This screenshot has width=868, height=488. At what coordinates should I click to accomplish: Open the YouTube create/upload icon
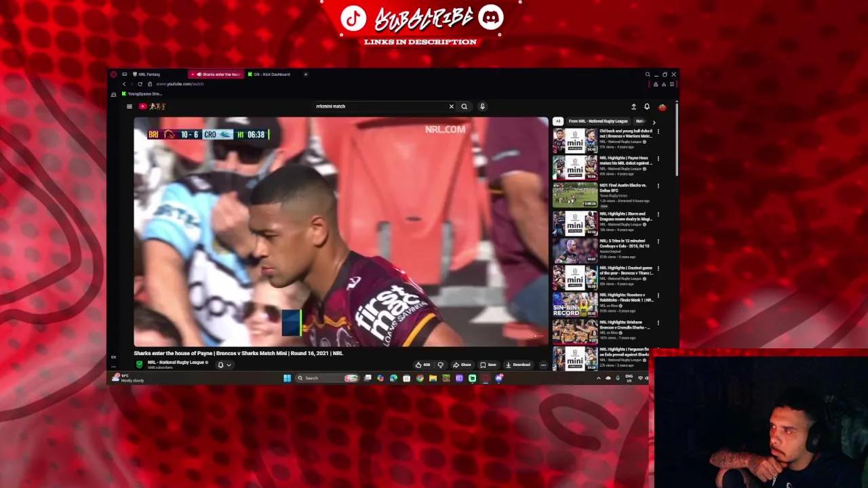(633, 106)
